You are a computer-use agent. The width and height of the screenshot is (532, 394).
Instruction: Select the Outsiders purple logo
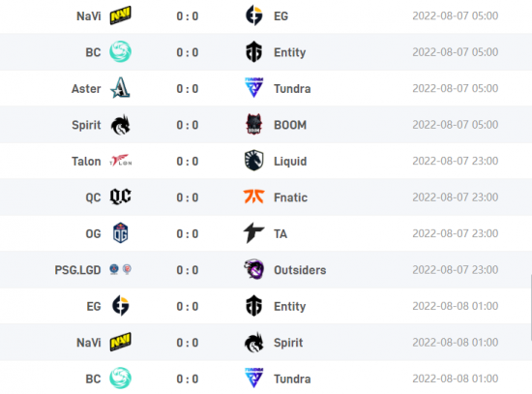coord(253,269)
